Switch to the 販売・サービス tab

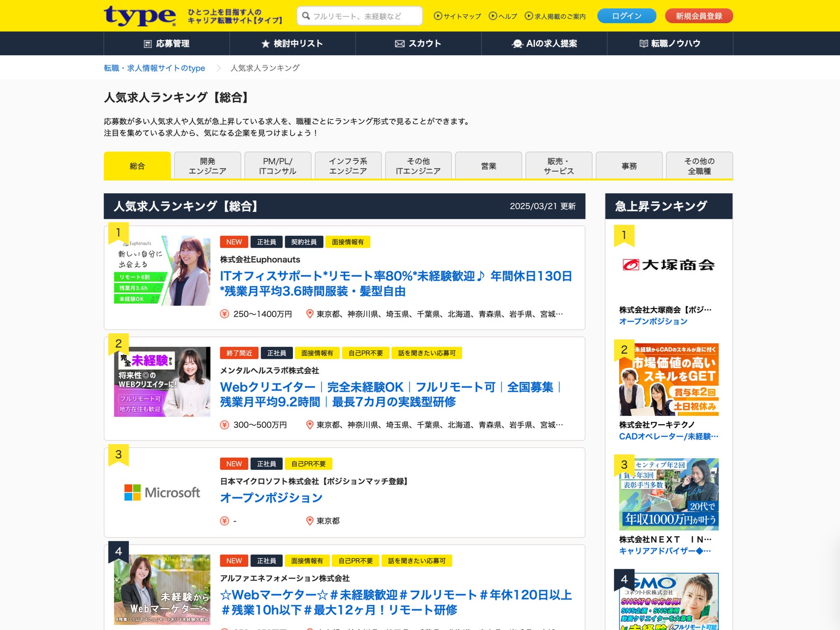point(559,166)
